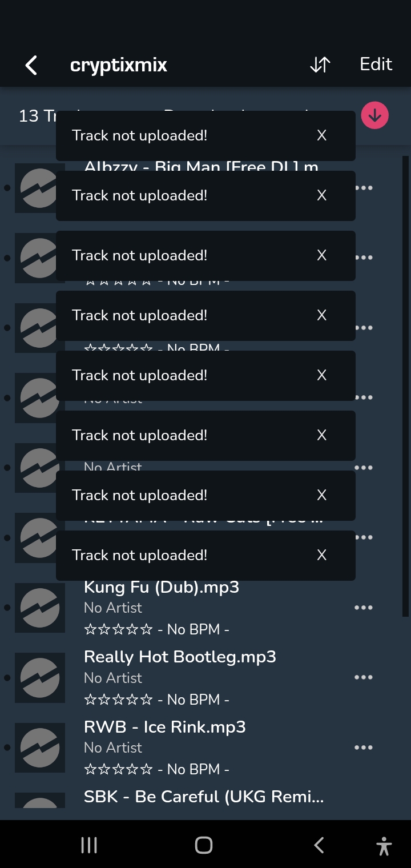Rate Really Hot Bootleg.mp3 using its stars
Viewport: 411px width, 868px height.
click(x=118, y=700)
